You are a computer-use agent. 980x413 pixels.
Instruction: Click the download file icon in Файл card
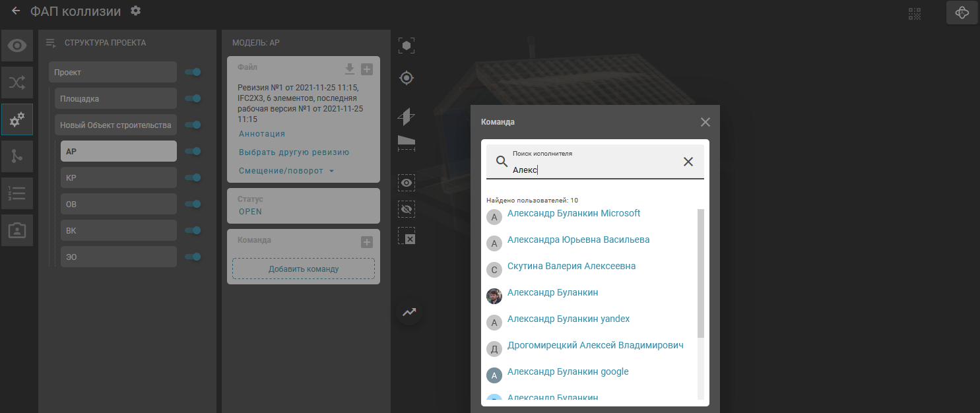coord(350,69)
